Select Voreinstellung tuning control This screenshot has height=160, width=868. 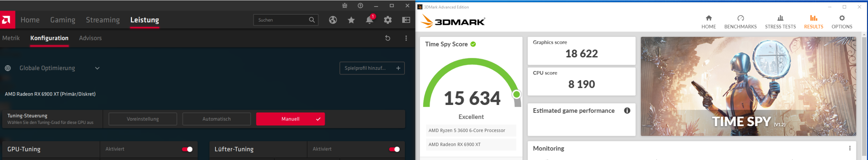tap(143, 119)
